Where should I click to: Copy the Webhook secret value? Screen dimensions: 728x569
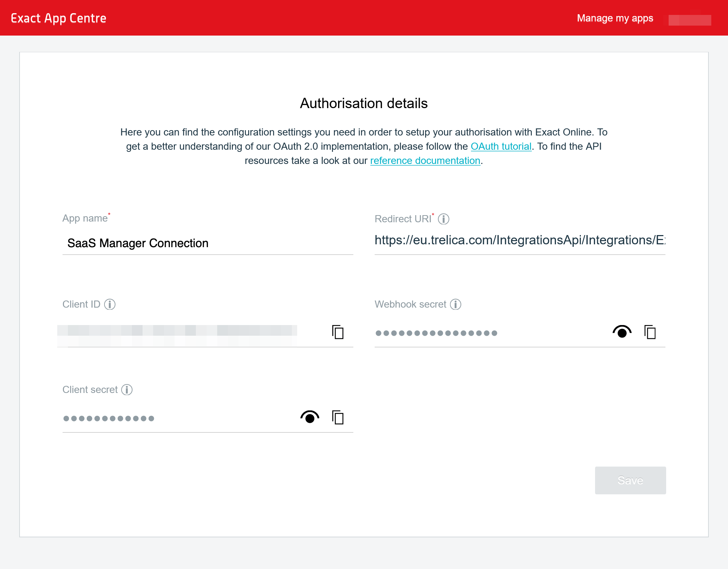pos(650,332)
